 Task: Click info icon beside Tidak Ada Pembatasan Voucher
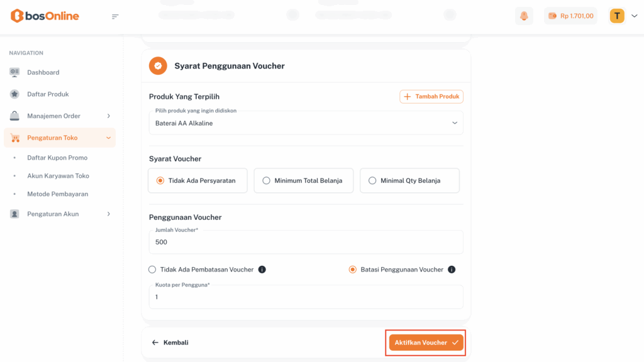coord(262,270)
